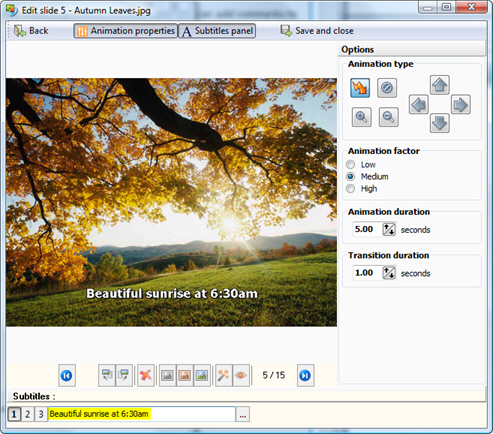Toggle the Animation properties panel
The height and width of the screenshot is (434, 493).
tap(125, 31)
